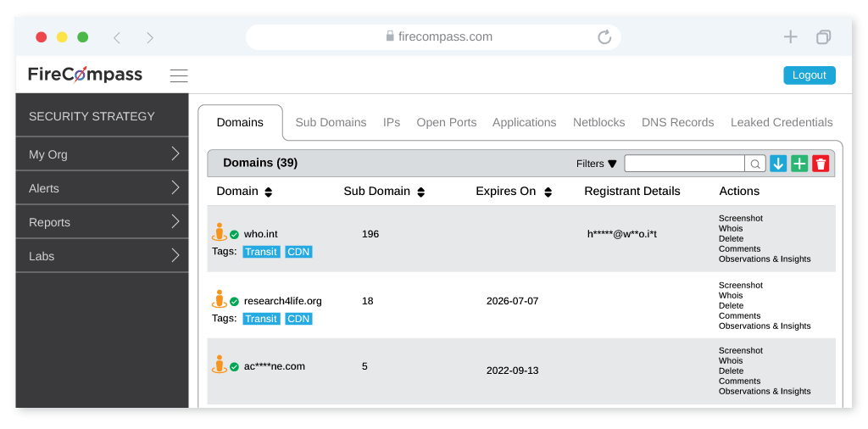Image resolution: width=868 pixels, height=429 pixels.
Task: Expand the Reports sidebar section
Action: click(x=103, y=222)
